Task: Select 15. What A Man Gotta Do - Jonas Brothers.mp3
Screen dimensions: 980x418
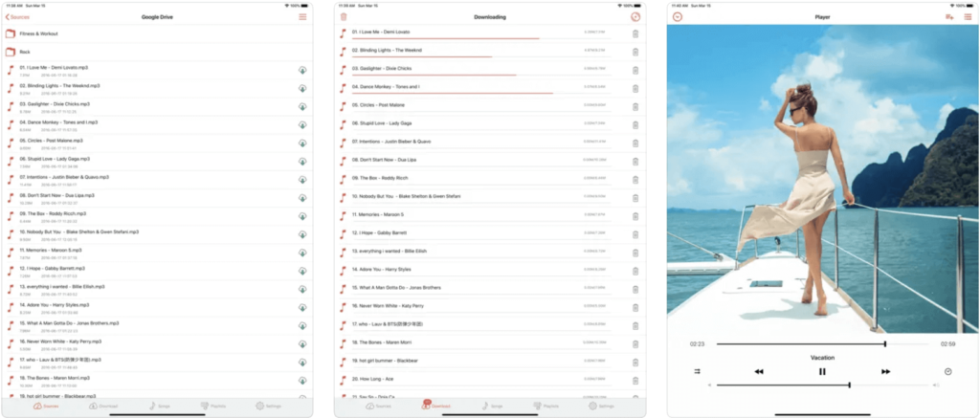Action: pos(156,325)
